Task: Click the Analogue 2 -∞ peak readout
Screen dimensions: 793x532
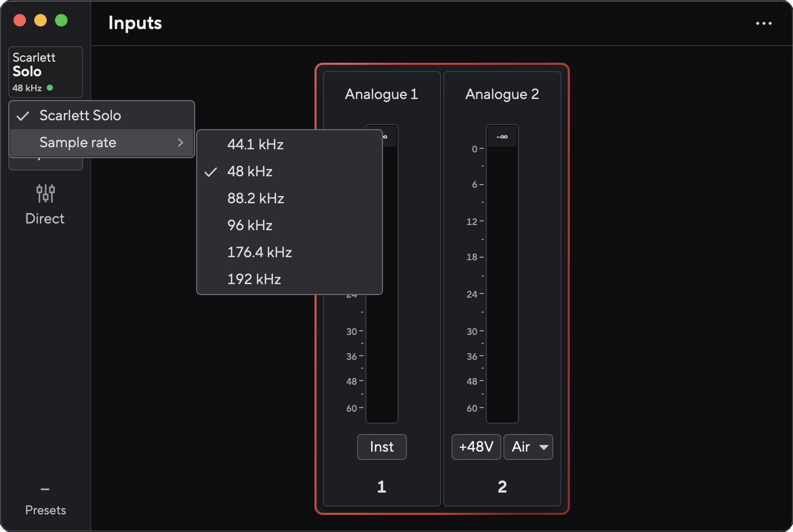Action: pos(502,137)
